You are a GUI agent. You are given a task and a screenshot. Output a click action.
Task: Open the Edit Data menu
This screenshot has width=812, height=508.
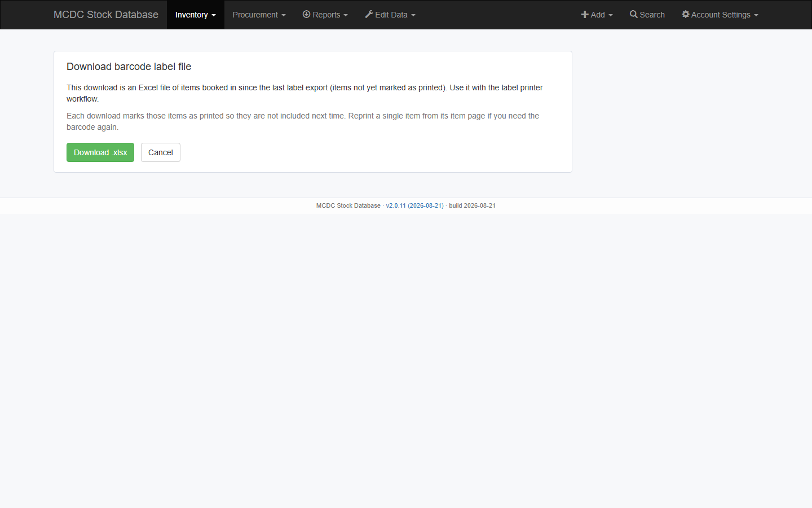[x=390, y=15]
